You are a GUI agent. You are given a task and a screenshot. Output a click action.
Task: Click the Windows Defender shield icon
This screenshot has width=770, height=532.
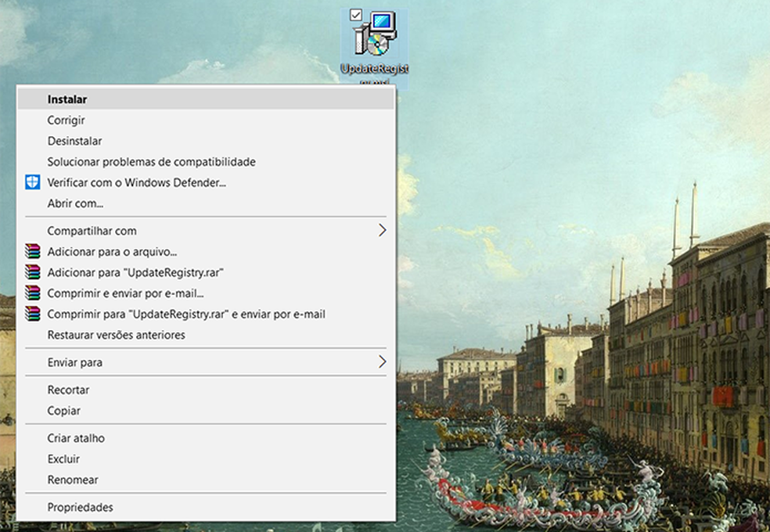(x=32, y=182)
